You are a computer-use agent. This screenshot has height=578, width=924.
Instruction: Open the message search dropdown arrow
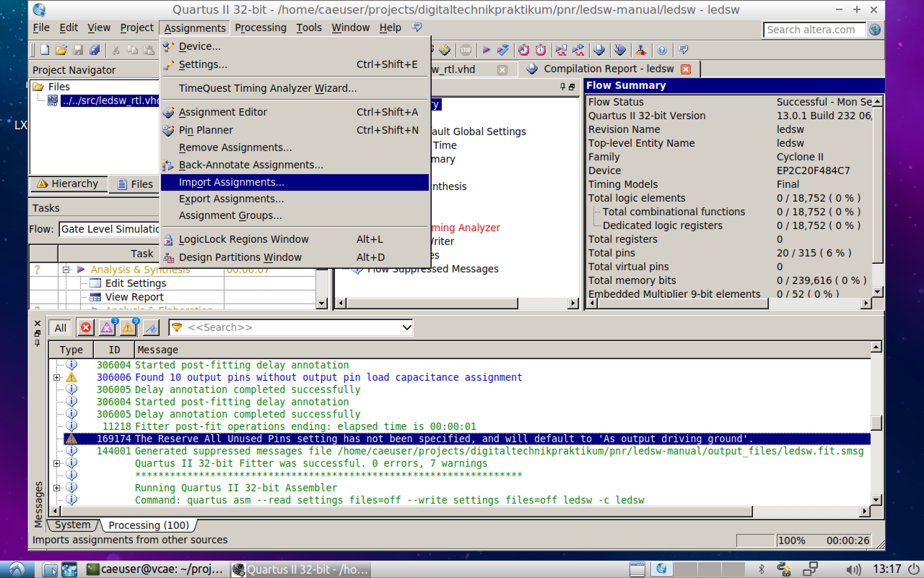(x=407, y=328)
